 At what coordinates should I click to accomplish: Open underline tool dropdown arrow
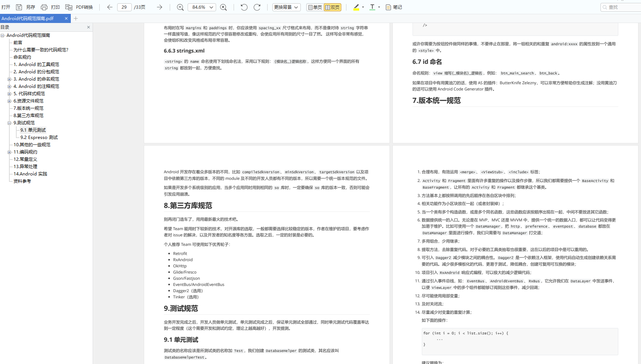379,7
